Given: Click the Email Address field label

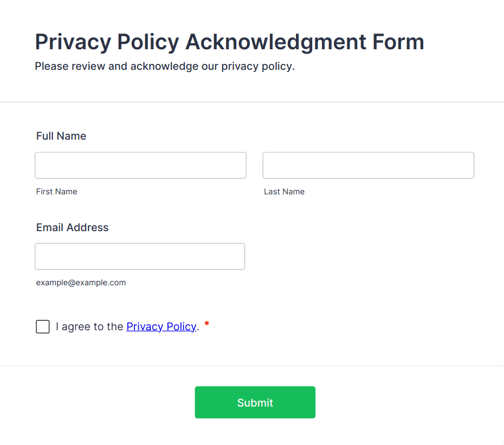Looking at the screenshot, I should tap(73, 227).
